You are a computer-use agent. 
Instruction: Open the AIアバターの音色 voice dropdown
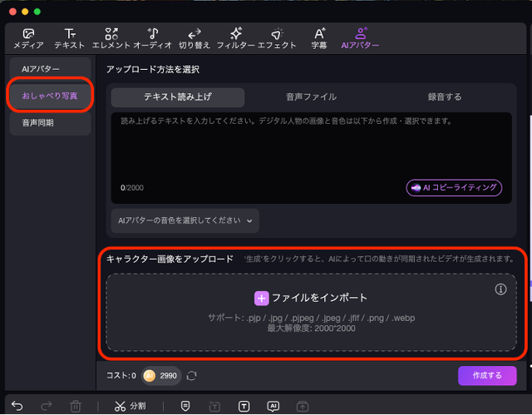(185, 220)
